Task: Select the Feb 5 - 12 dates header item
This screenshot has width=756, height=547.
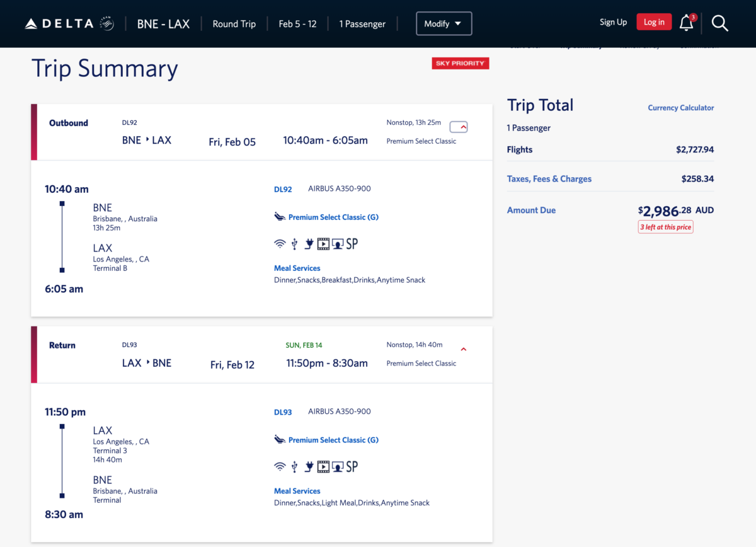Action: [x=297, y=24]
